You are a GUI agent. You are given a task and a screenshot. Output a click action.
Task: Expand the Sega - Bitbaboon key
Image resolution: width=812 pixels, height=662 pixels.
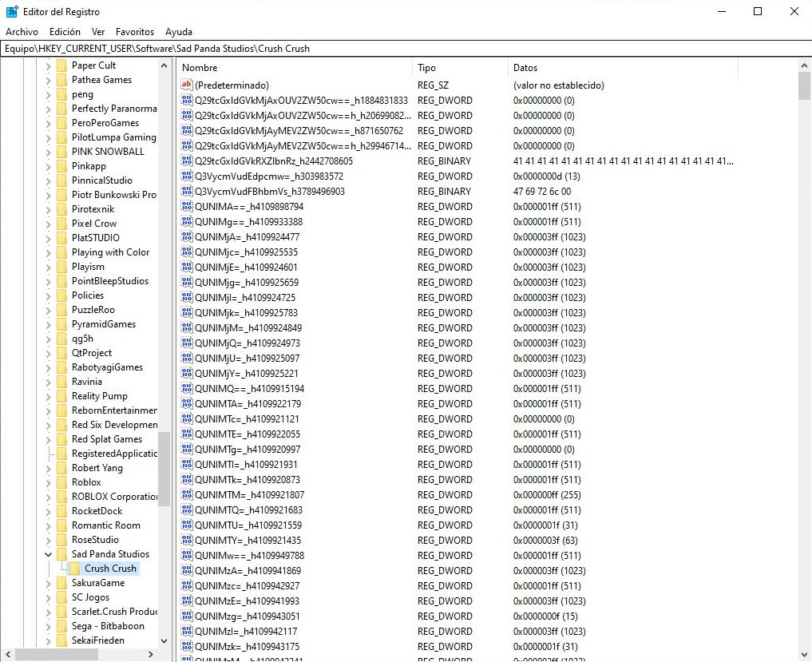(x=48, y=626)
